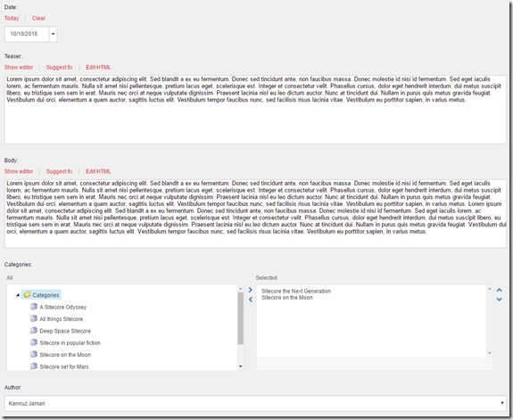Select Sitecore set for Mars category
This screenshot has height=420, width=513.
[x=64, y=366]
